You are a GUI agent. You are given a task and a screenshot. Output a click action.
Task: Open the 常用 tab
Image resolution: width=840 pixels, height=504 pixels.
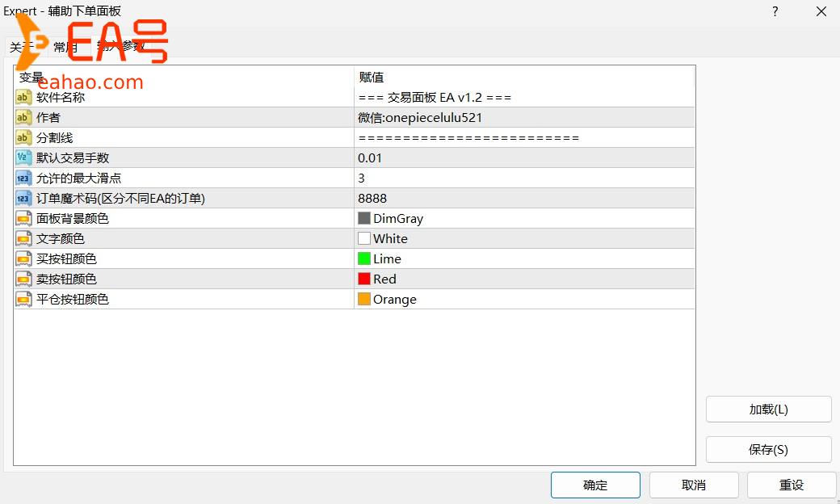[66, 48]
